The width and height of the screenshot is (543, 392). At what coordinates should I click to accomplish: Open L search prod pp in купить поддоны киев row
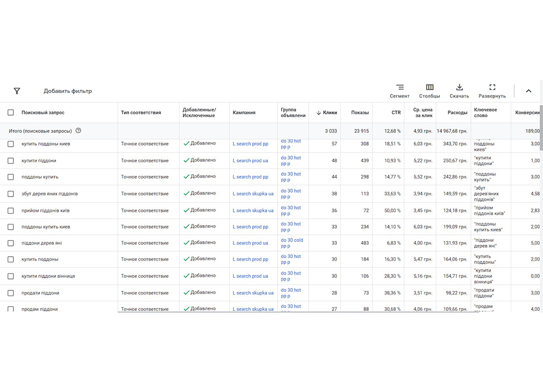(250, 144)
